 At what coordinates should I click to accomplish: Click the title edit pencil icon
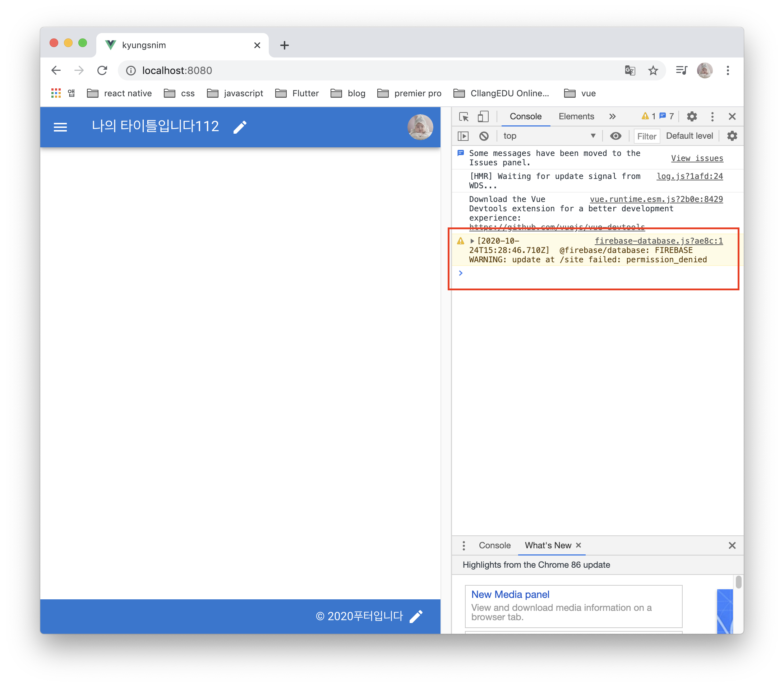[240, 127]
